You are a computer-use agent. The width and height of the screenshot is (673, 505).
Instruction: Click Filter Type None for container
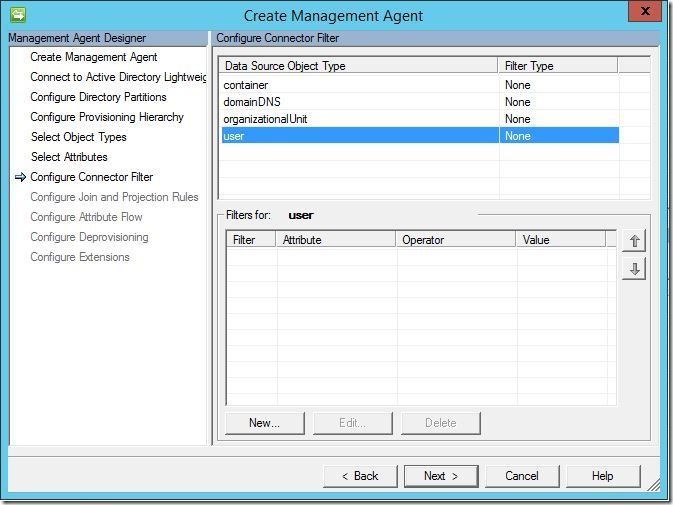[518, 85]
